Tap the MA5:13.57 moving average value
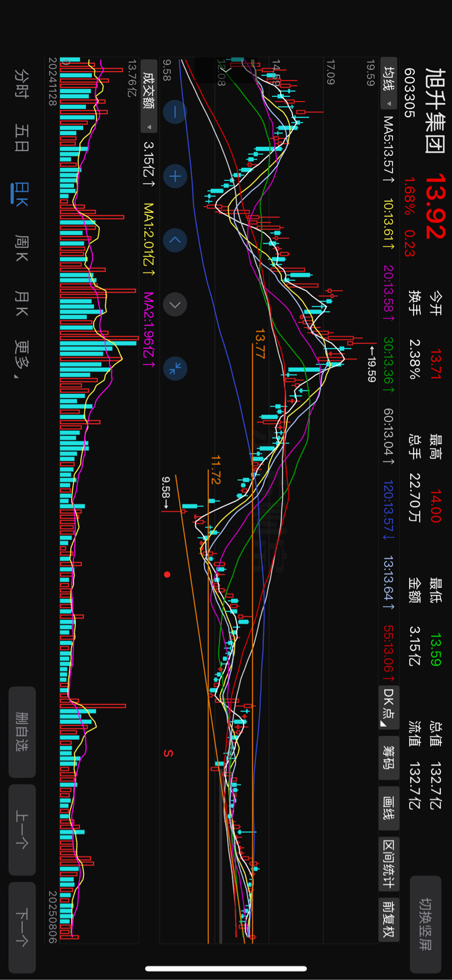Image resolution: width=452 pixels, height=980 pixels. 388,149
